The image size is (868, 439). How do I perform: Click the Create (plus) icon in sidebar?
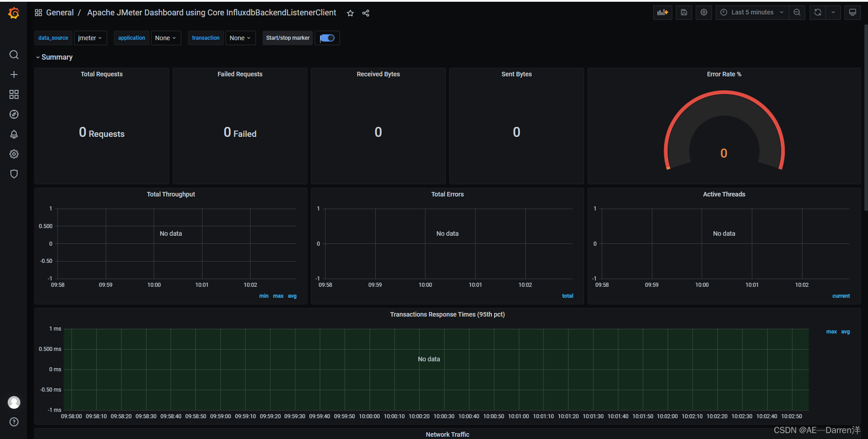click(14, 75)
